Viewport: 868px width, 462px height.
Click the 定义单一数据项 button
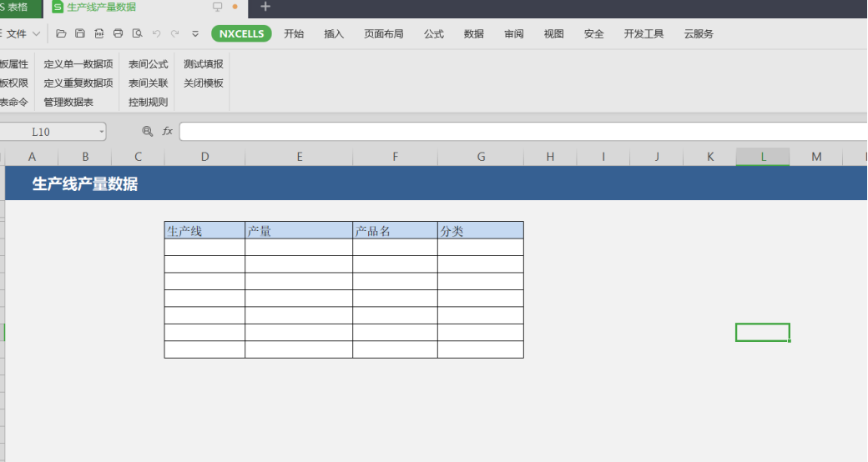click(78, 64)
